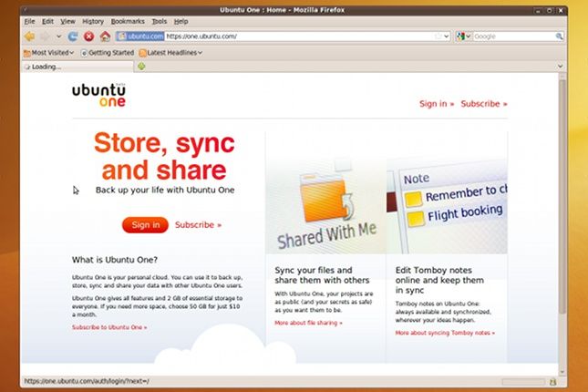Go back with the Back arrow button
The width and height of the screenshot is (588, 392).
point(29,36)
